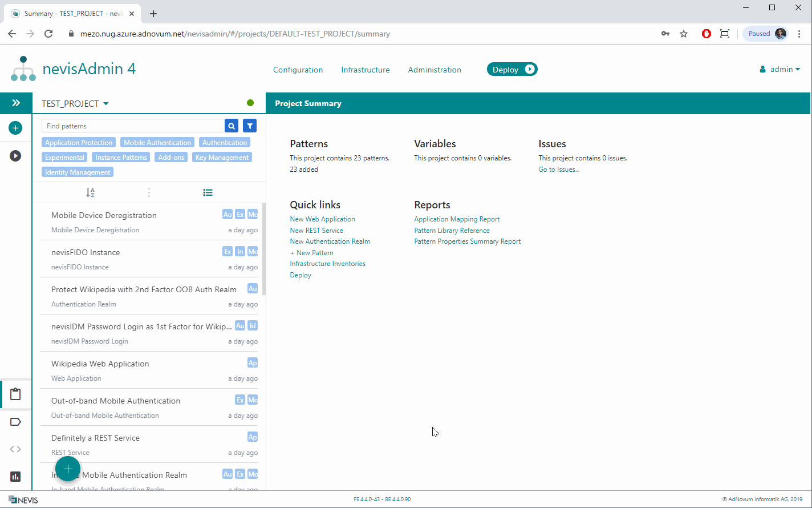812x508 pixels.
Task: Open New REST Service quick link
Action: tap(316, 231)
